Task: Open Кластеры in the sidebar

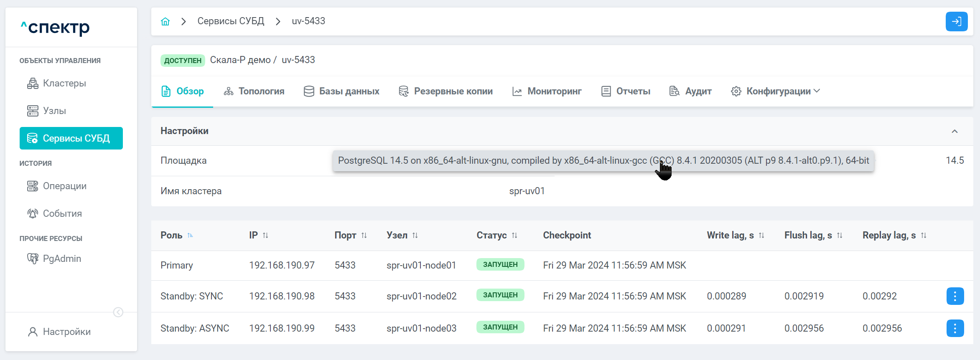Action: (x=64, y=83)
